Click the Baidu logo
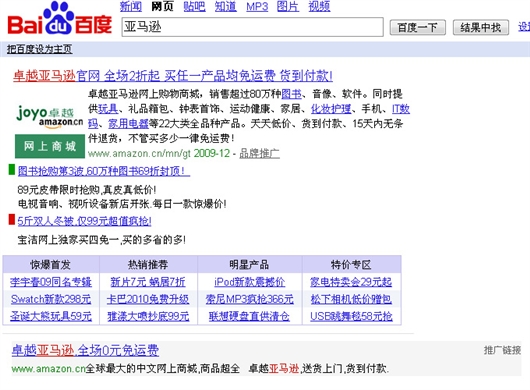 [x=60, y=19]
